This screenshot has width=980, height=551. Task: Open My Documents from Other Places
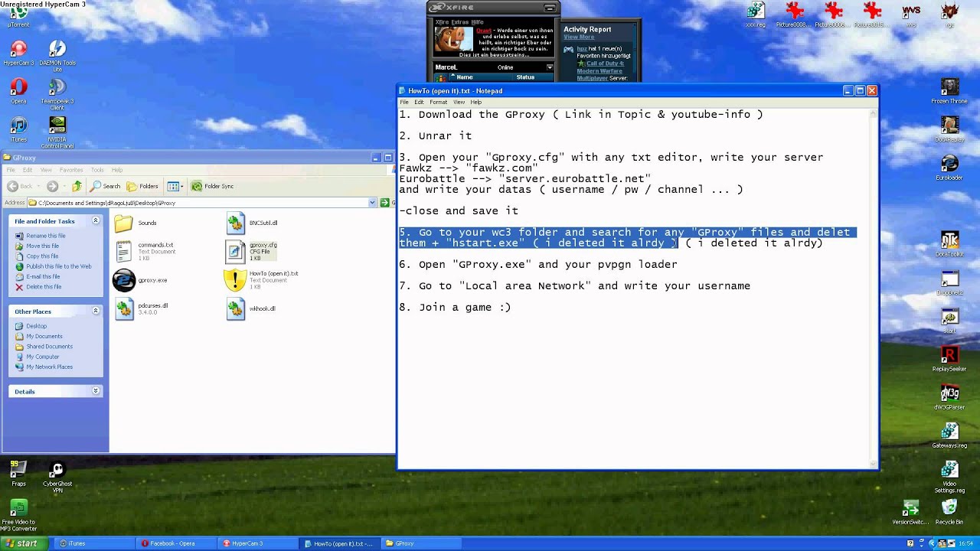pyautogui.click(x=44, y=336)
